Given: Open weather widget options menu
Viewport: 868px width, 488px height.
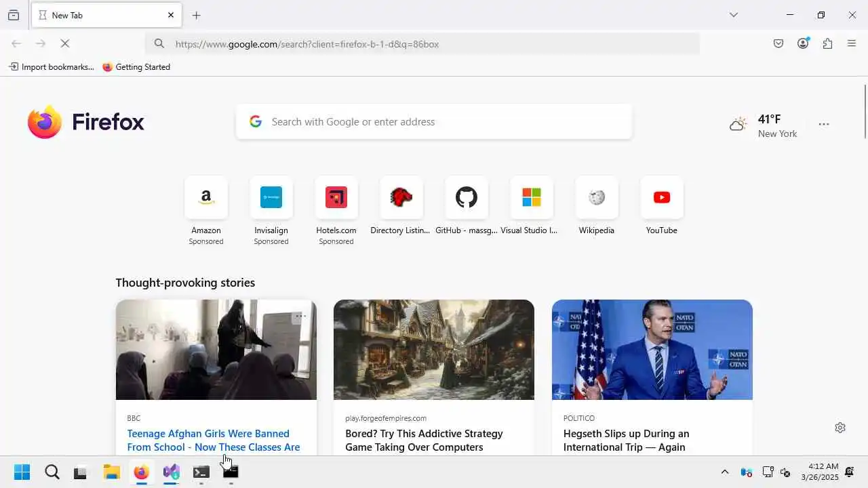Looking at the screenshot, I should coord(824,125).
